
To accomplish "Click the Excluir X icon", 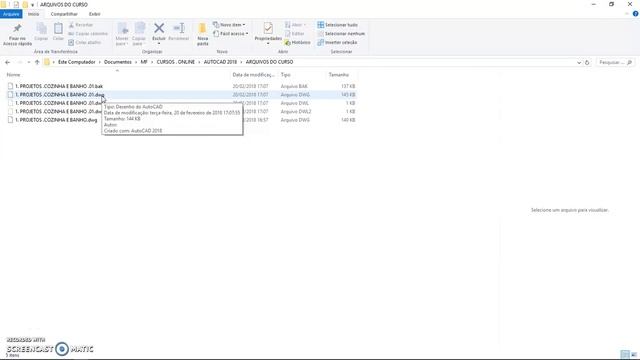I will click(x=159, y=28).
